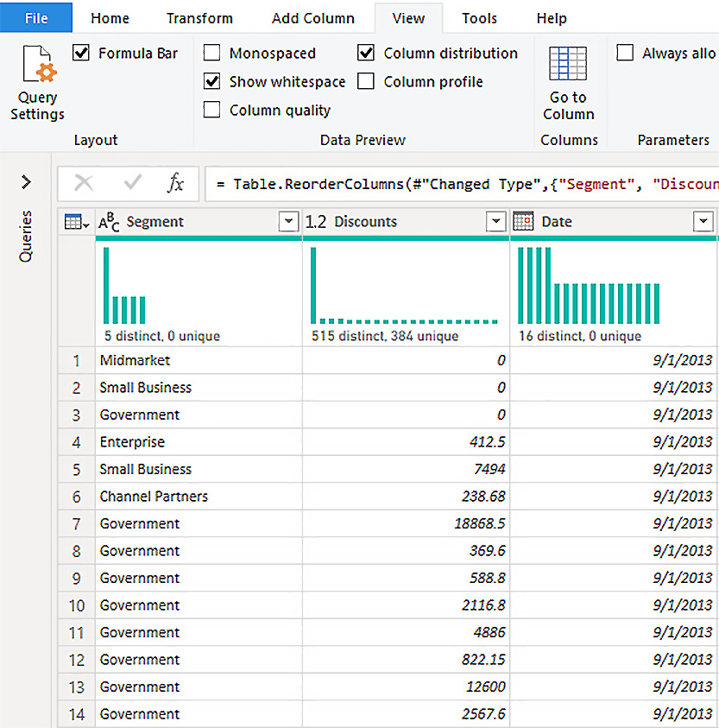Open the Segment column filter dropdown
This screenshot has width=719, height=728.
(289, 222)
